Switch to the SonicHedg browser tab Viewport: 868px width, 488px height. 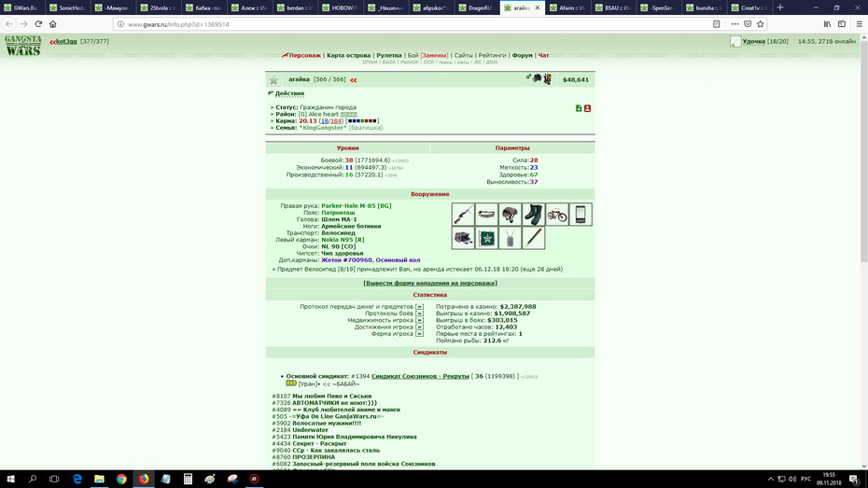[x=67, y=7]
